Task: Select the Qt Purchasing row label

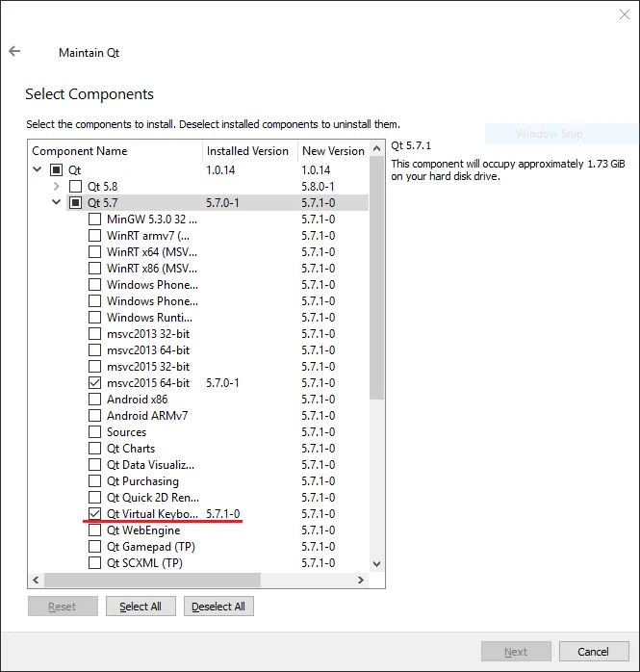Action: point(142,480)
